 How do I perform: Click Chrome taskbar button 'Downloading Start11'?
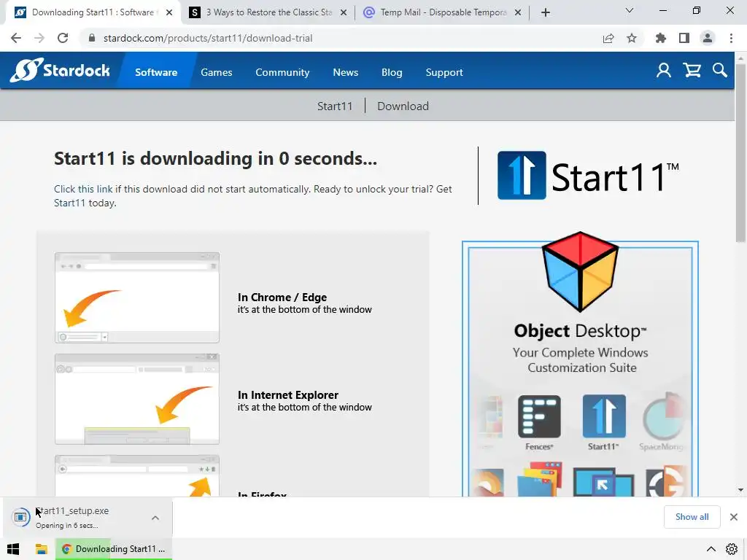[x=113, y=549]
